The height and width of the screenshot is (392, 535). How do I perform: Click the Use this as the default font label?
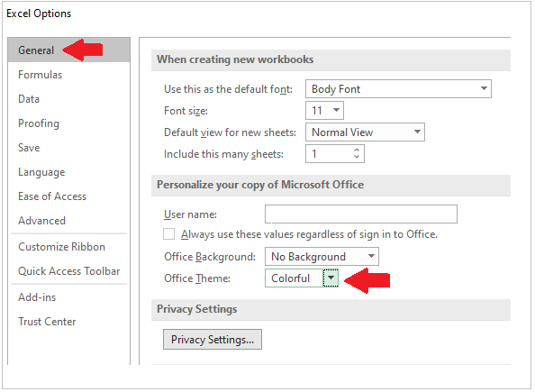pyautogui.click(x=228, y=89)
